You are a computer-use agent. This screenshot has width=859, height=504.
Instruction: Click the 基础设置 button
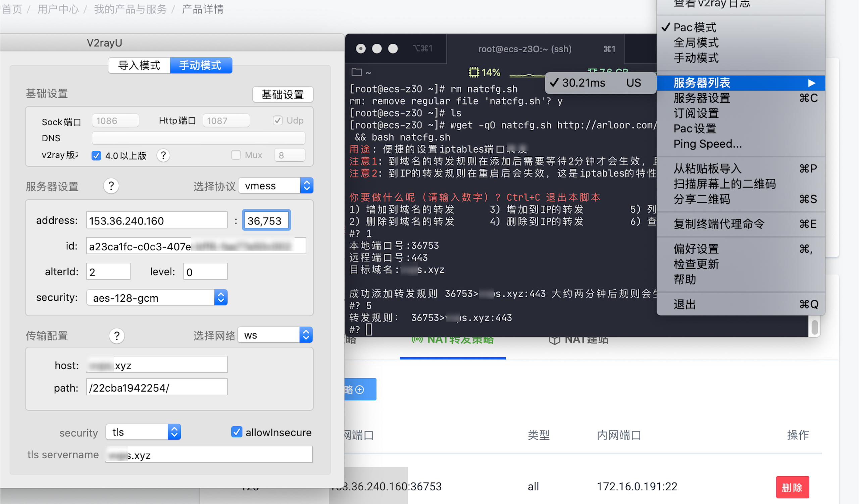[283, 94]
